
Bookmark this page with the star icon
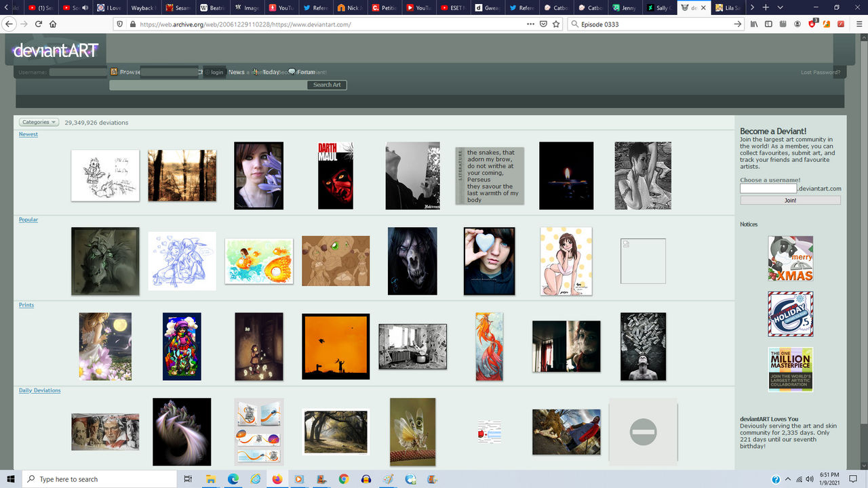click(x=556, y=24)
